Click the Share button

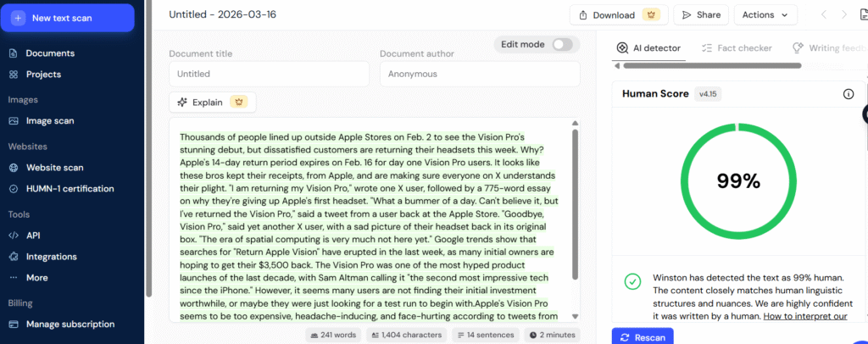point(700,14)
